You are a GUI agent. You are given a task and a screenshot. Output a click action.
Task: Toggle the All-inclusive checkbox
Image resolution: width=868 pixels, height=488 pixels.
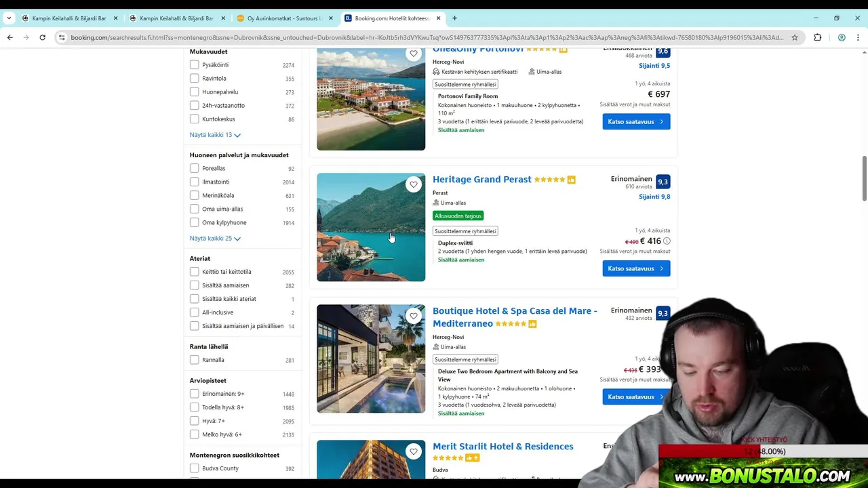coord(195,312)
